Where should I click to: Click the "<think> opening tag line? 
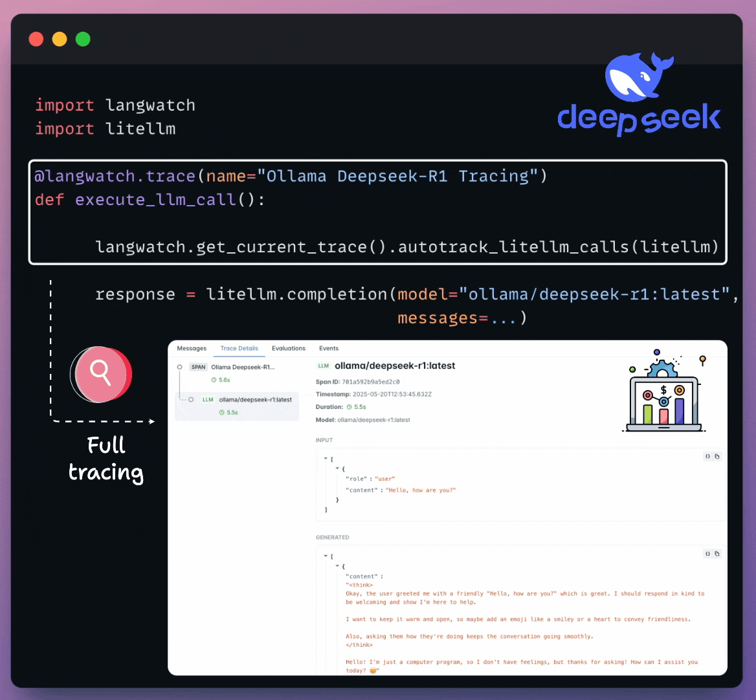tap(359, 585)
